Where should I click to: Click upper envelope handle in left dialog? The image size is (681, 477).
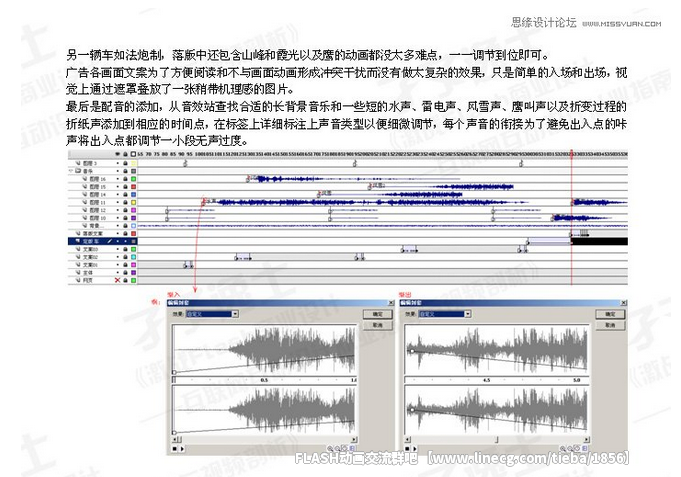point(174,372)
